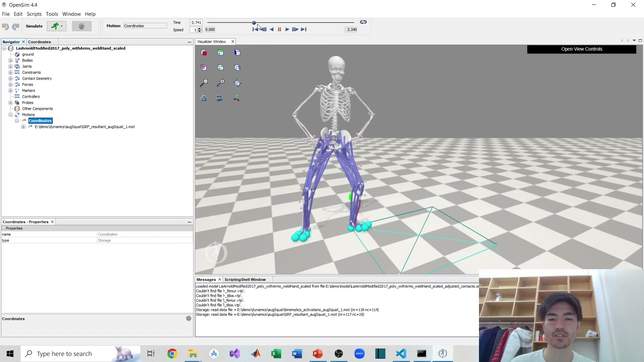This screenshot has width=644, height=362.
Task: Fit model to view icon
Action: click(237, 82)
